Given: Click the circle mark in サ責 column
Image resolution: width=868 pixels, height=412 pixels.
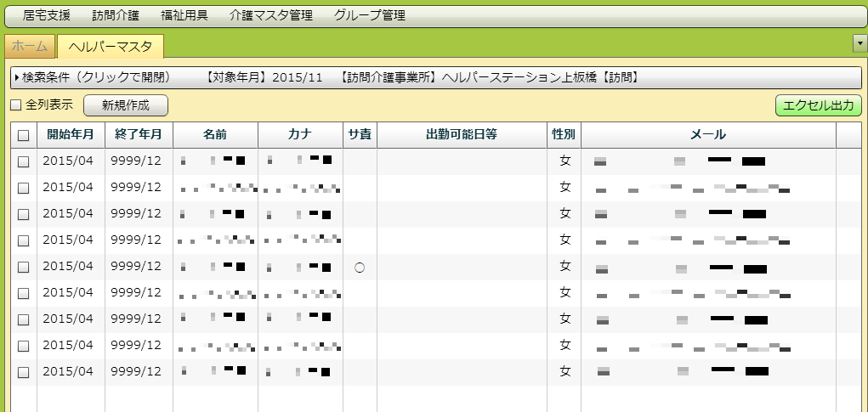Looking at the screenshot, I should coord(360,267).
